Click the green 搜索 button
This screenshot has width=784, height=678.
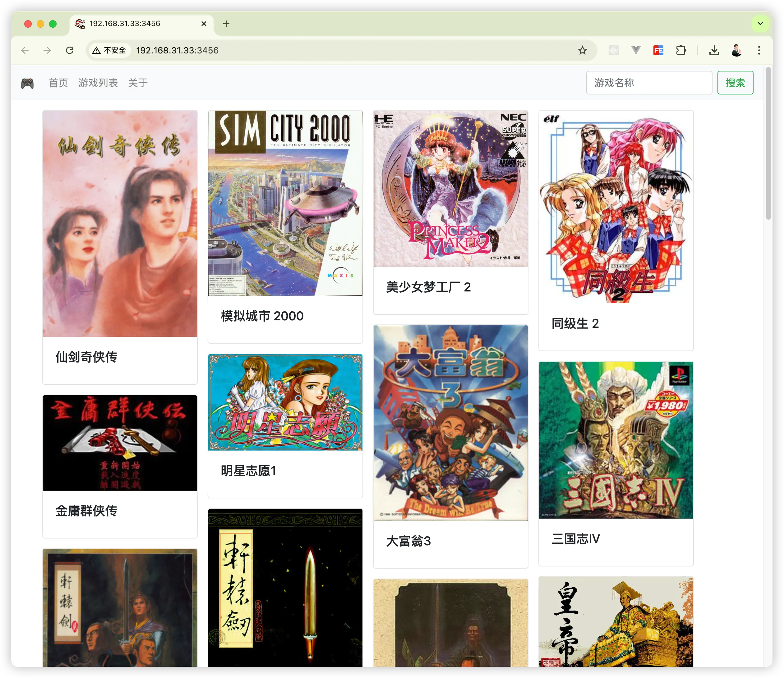tap(735, 83)
